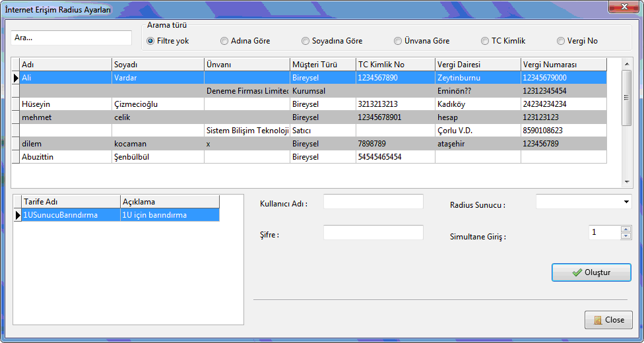Sort by the Soyadı column header
Image resolution: width=644 pixels, height=343 pixels.
(158, 65)
